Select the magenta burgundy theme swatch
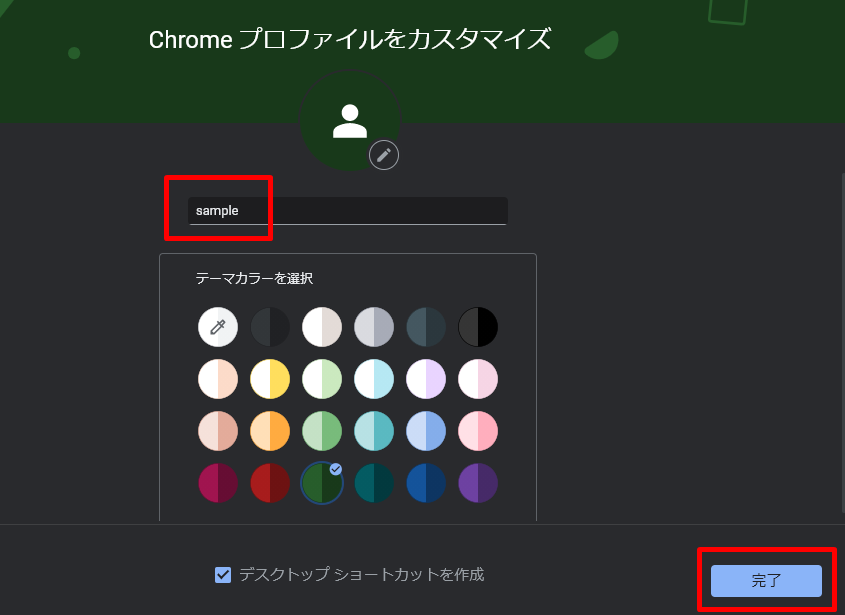Viewport: 845px width, 615px height. click(218, 483)
